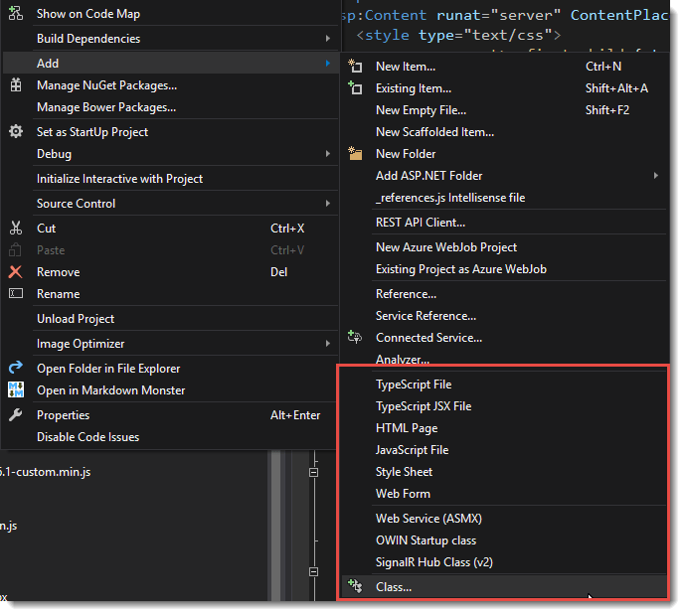
Task: Click the scissors Cut icon
Action: (x=16, y=228)
